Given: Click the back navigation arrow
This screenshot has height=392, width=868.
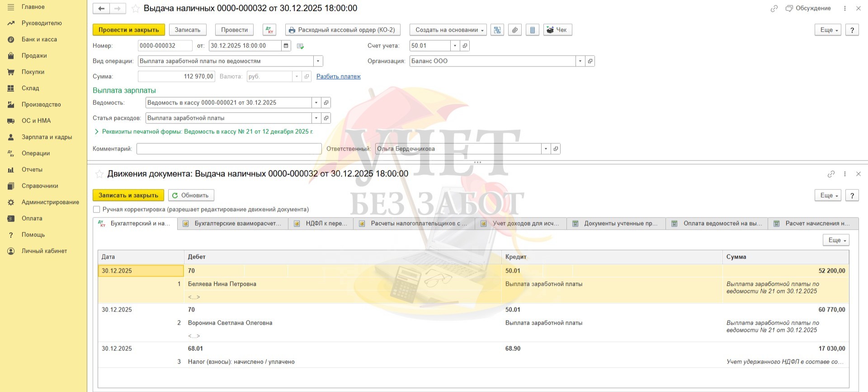Looking at the screenshot, I should [x=101, y=9].
